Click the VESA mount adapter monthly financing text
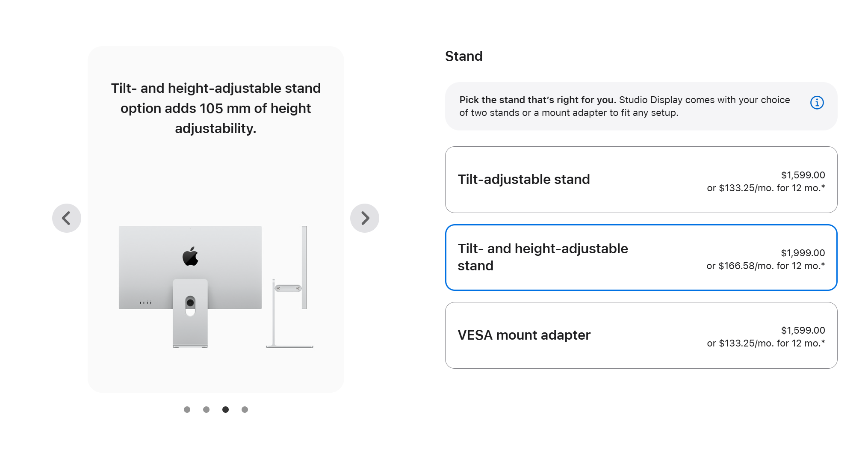The width and height of the screenshot is (868, 450). (765, 343)
